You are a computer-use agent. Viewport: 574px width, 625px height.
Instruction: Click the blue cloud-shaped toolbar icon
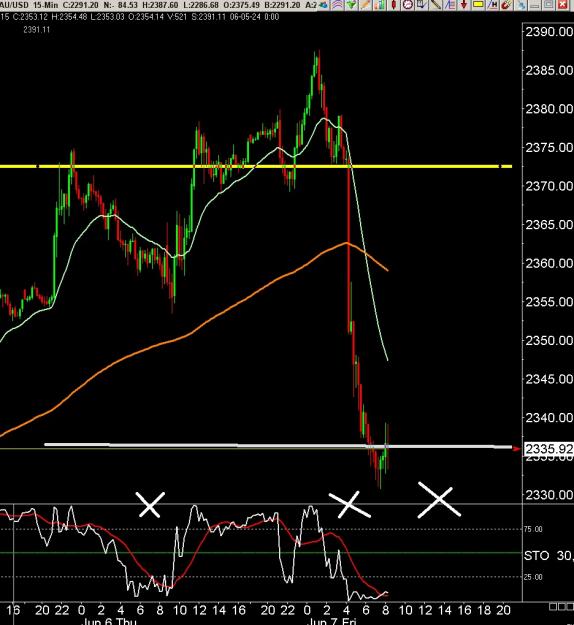324,5
